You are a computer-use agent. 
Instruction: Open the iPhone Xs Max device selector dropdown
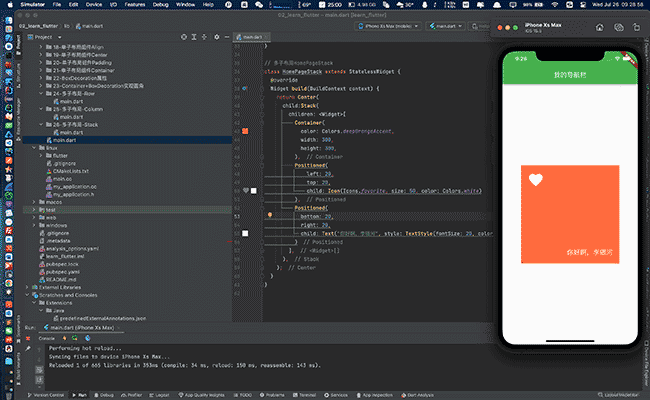point(388,26)
